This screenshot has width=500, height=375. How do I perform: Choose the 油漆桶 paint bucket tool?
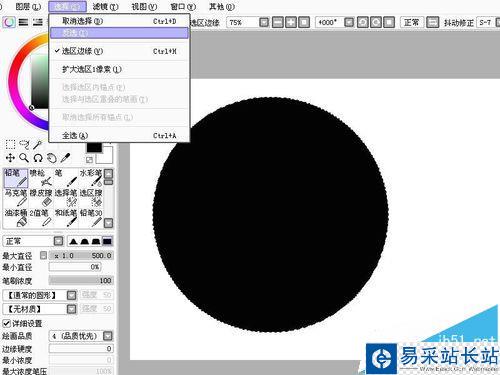tap(16, 218)
